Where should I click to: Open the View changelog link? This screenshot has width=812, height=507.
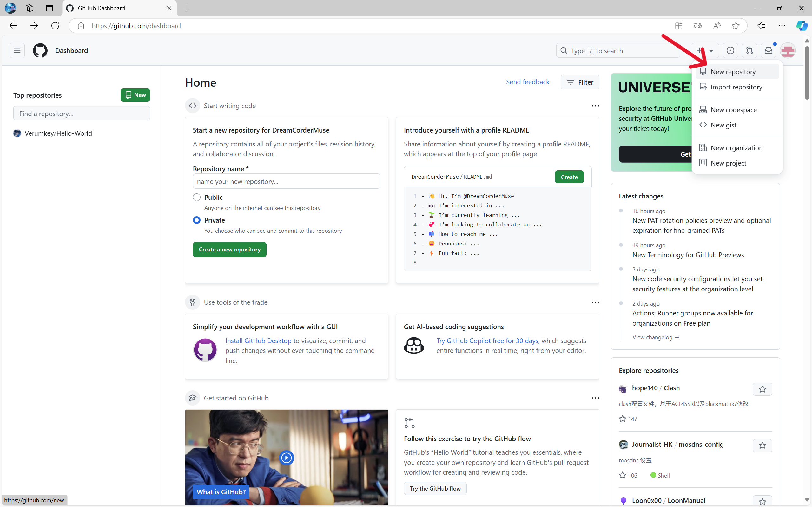656,337
